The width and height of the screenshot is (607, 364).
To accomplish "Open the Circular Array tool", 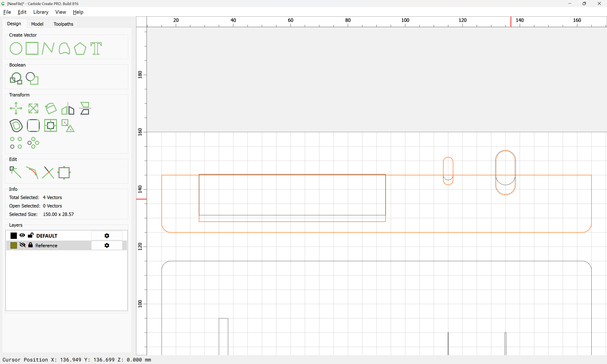I will [33, 143].
